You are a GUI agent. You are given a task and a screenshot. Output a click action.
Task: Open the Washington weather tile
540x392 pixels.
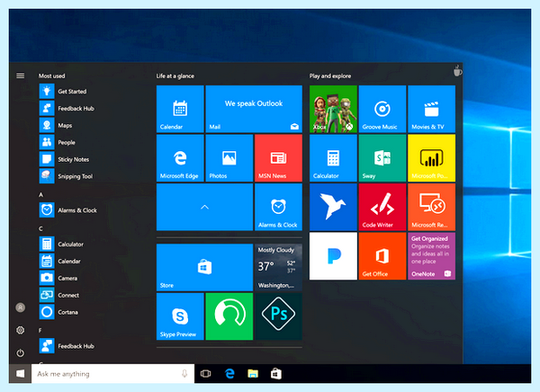279,267
